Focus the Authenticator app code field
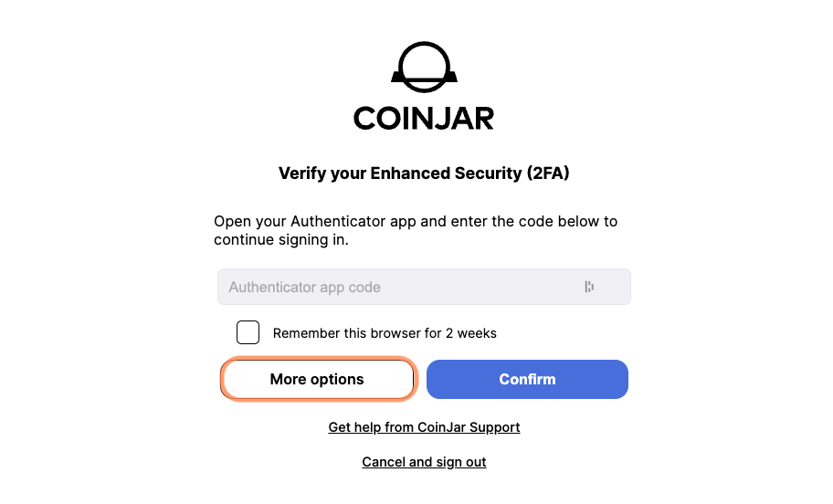This screenshot has width=833, height=504. tap(424, 287)
